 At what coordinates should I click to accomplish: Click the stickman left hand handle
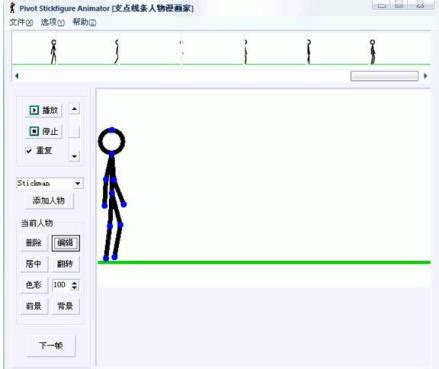(104, 206)
